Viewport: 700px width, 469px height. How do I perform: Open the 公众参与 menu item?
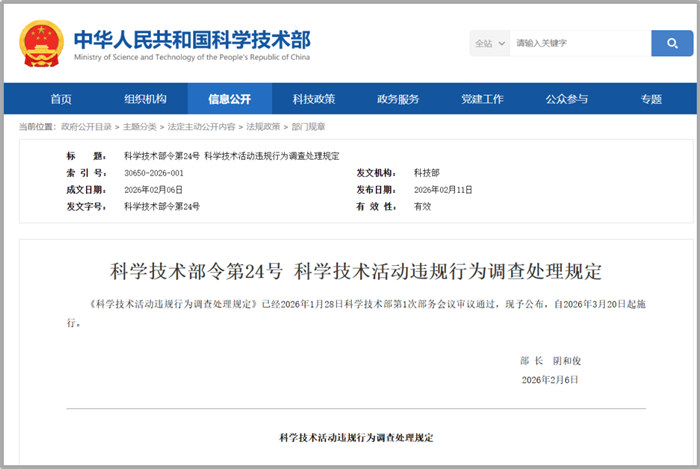click(567, 99)
